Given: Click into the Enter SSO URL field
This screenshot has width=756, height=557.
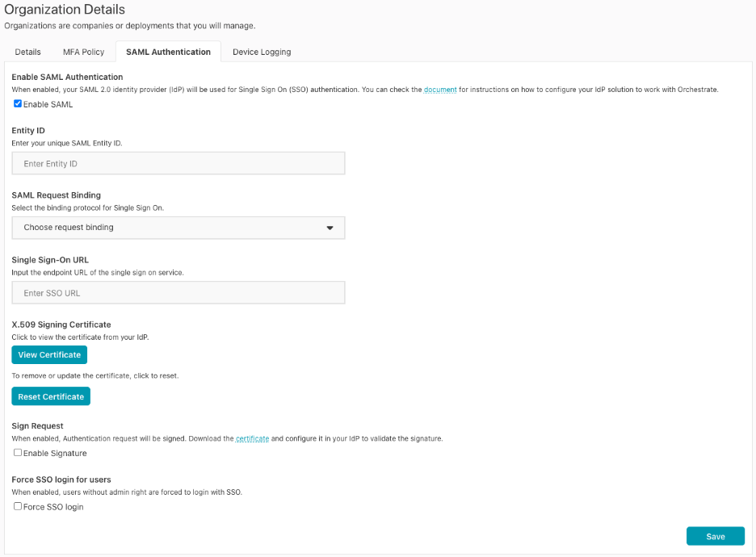Looking at the screenshot, I should (x=178, y=293).
